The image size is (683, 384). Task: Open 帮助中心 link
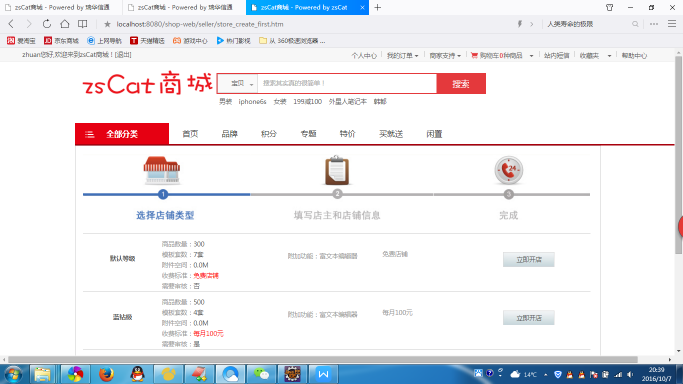(x=634, y=55)
